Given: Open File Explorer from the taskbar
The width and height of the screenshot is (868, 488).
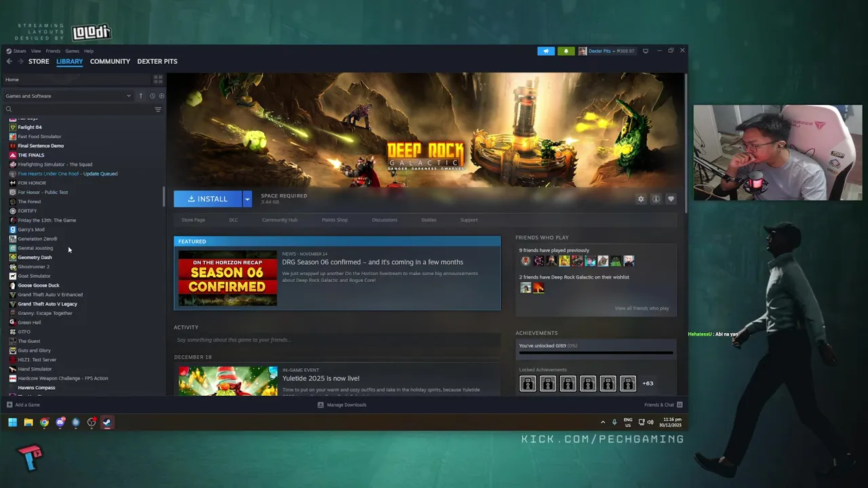Looking at the screenshot, I should coord(28,422).
